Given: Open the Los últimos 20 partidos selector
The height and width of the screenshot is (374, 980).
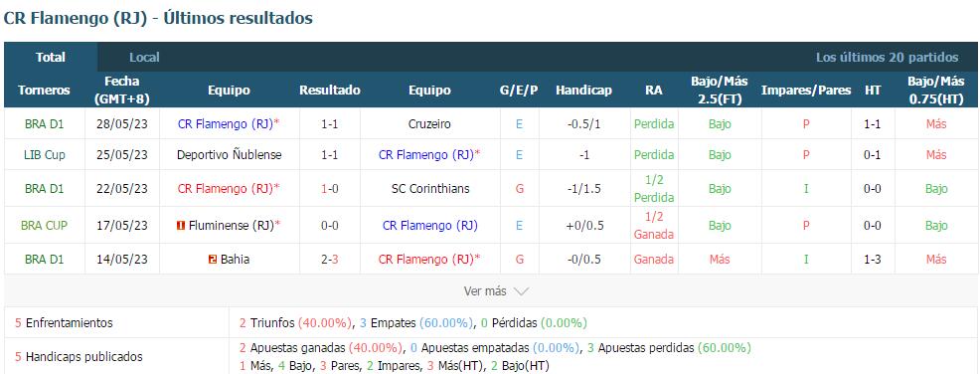Looking at the screenshot, I should point(887,57).
